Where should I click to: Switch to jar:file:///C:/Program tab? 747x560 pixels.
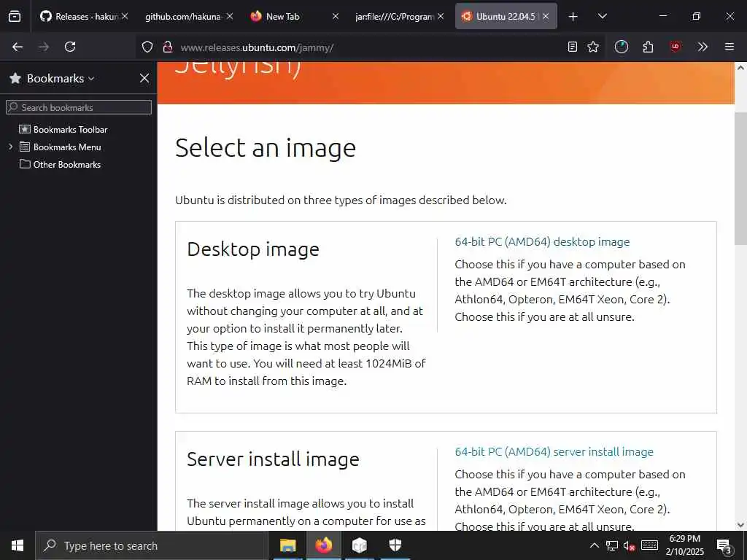click(393, 17)
